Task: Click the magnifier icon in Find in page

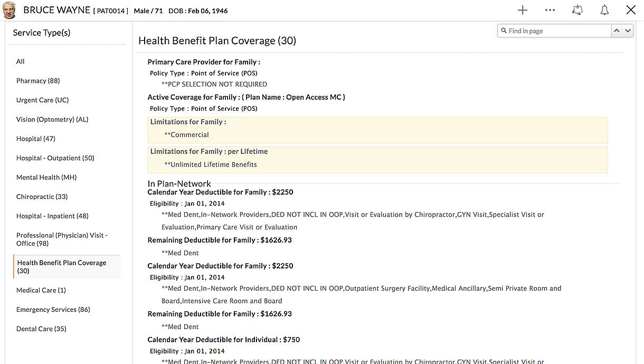Action: pyautogui.click(x=505, y=31)
